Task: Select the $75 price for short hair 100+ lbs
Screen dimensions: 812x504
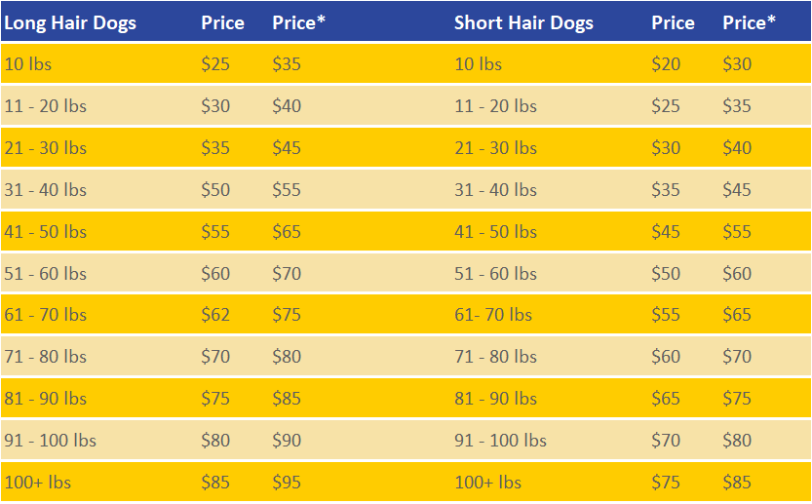Action: coord(666,483)
